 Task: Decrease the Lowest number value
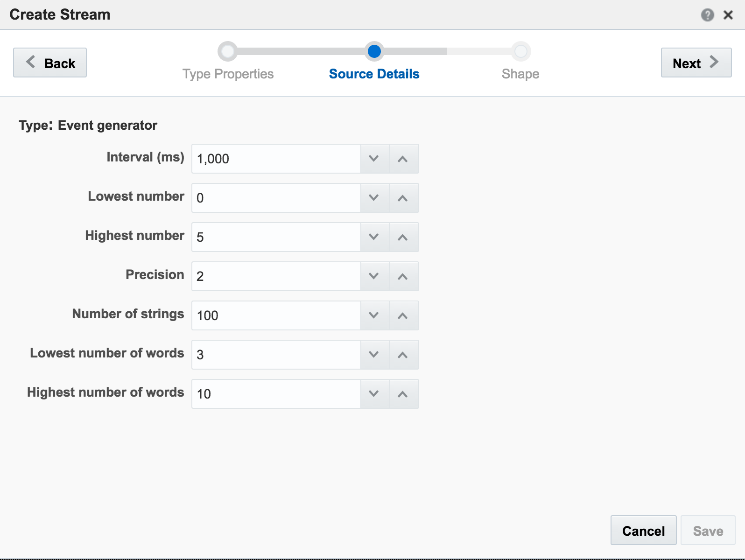coord(374,198)
